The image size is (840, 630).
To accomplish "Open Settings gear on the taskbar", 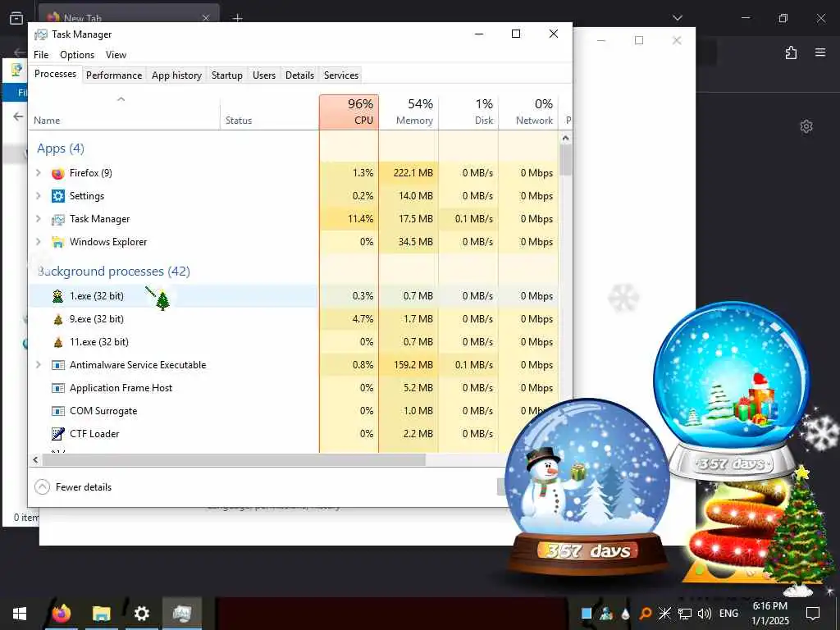I will click(x=141, y=613).
